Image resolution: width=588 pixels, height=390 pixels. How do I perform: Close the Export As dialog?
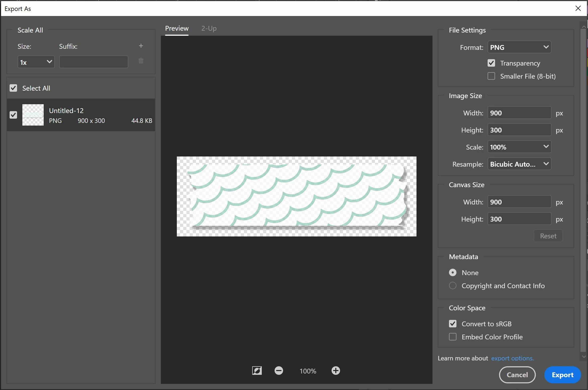[578, 9]
